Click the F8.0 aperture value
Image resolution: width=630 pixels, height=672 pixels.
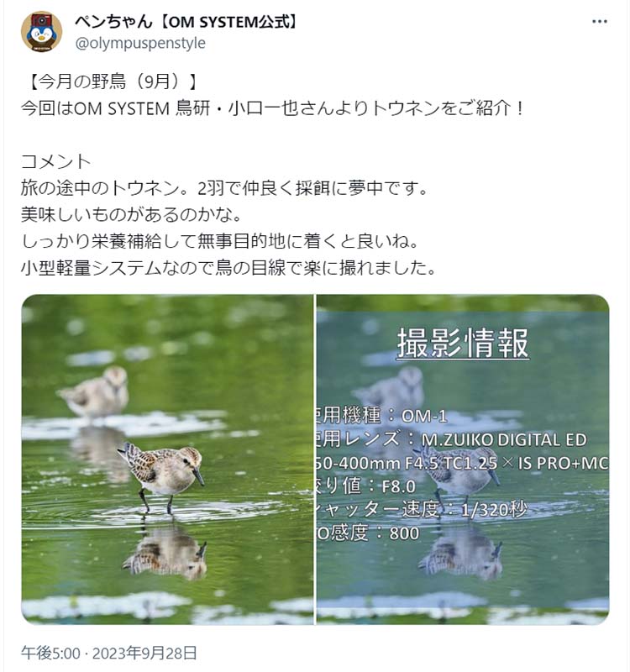click(x=398, y=486)
